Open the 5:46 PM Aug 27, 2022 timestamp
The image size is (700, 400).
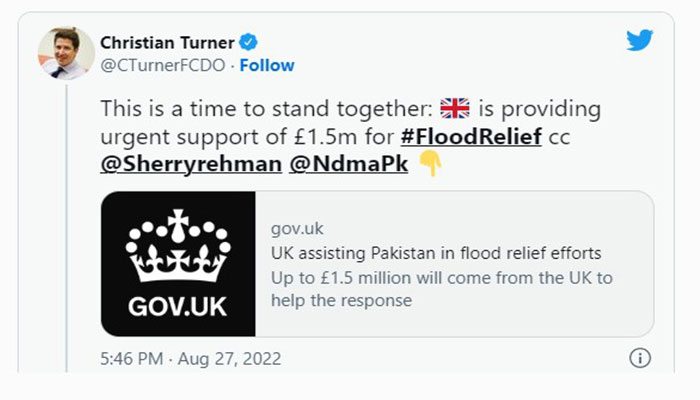point(191,358)
